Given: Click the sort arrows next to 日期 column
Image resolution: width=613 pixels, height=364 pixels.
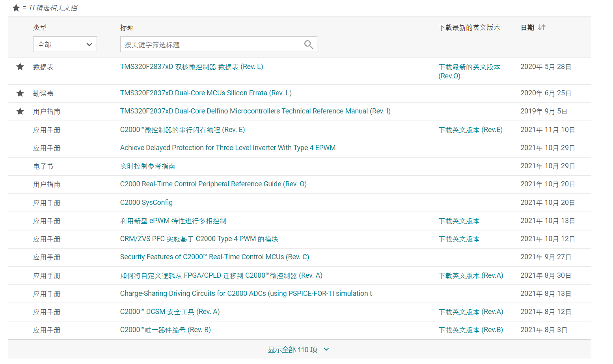Looking at the screenshot, I should coord(542,27).
